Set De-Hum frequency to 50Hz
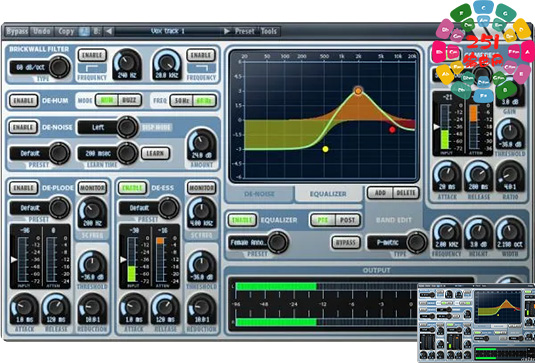 click(182, 101)
